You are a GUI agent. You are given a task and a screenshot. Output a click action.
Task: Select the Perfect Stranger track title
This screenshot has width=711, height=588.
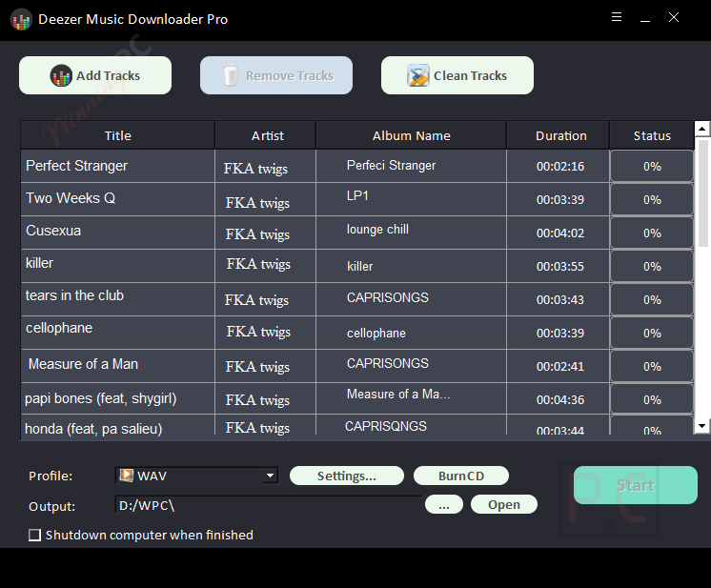click(76, 166)
